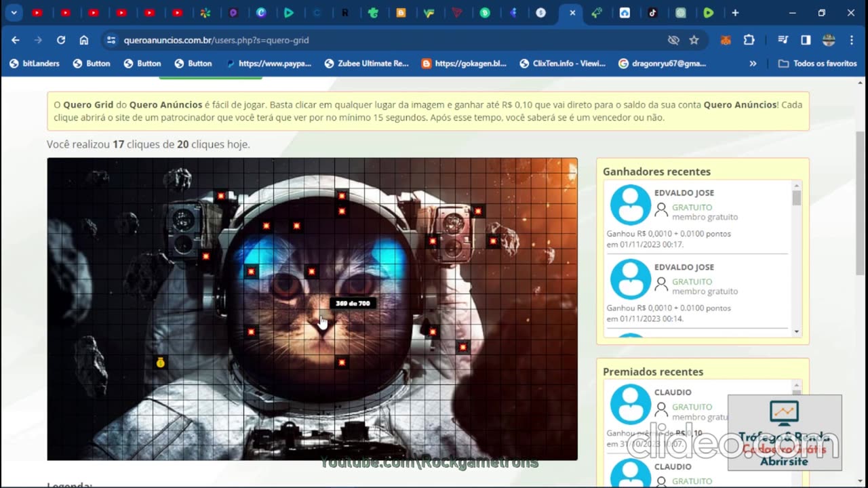The width and height of the screenshot is (868, 488).
Task: Click the Ganhadores list scrollbar thumb
Action: pos(796,197)
